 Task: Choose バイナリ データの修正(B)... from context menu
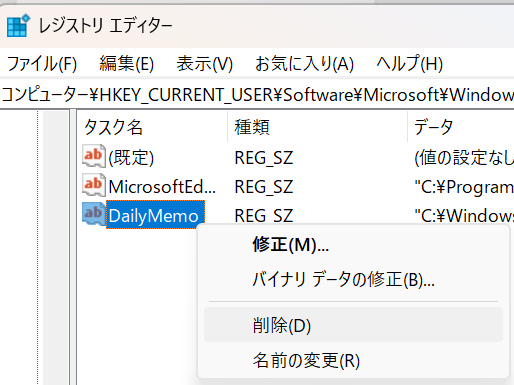click(x=353, y=279)
